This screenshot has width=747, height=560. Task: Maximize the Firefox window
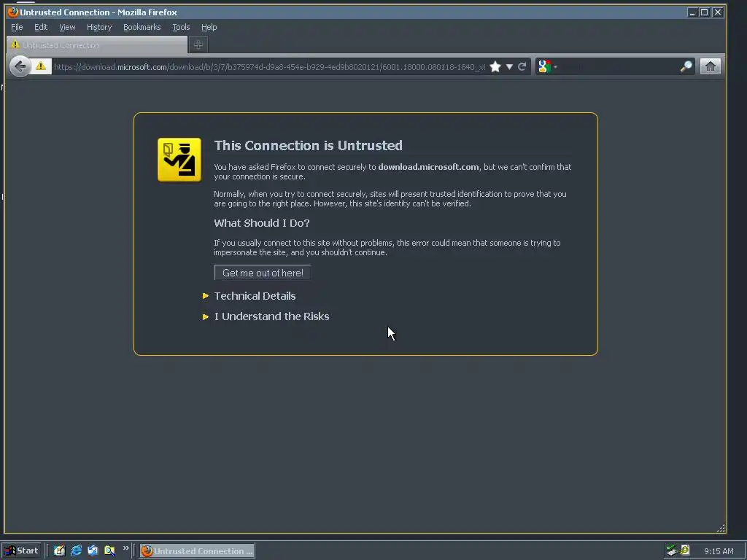(x=705, y=12)
